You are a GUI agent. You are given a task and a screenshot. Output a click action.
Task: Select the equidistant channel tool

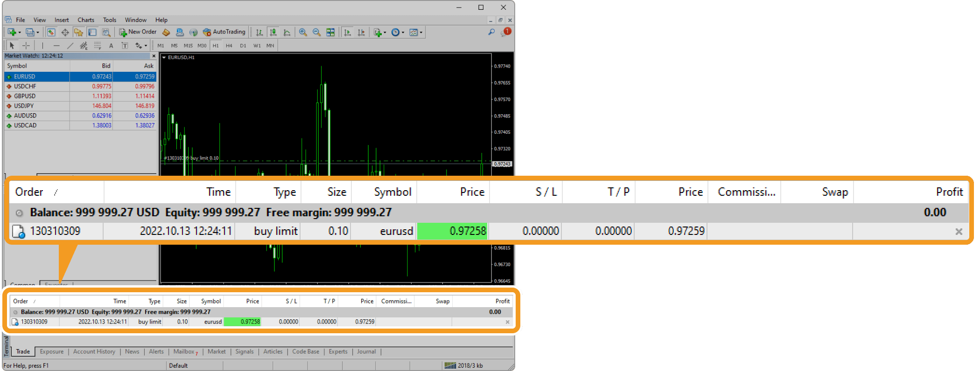[84, 46]
